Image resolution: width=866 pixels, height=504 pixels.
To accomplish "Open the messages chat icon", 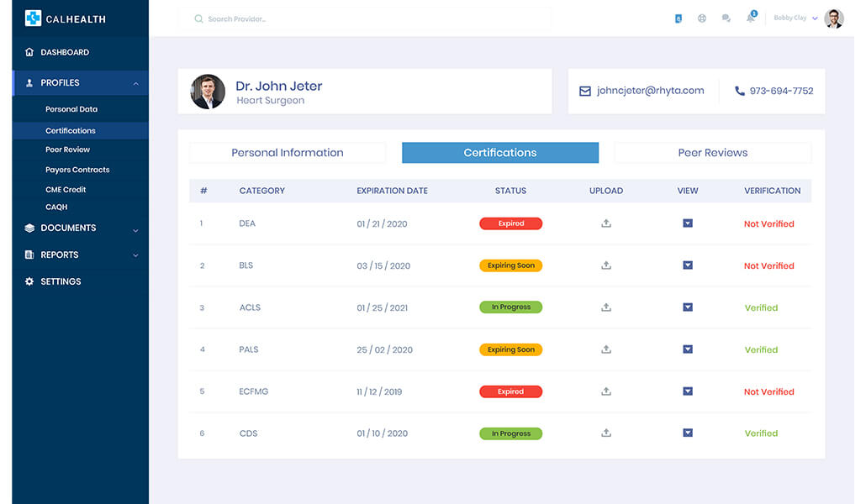I will (x=726, y=18).
